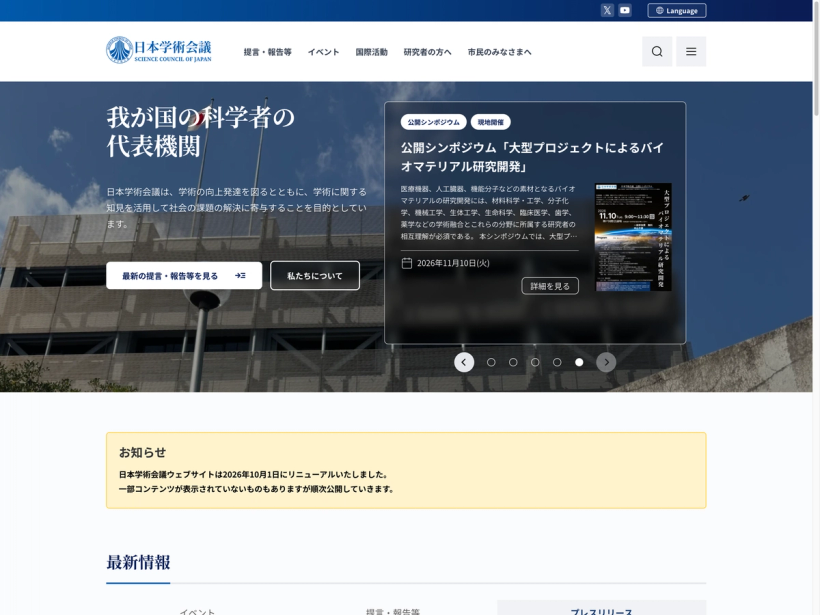Click the お知らせ notice heading

pyautogui.click(x=142, y=452)
